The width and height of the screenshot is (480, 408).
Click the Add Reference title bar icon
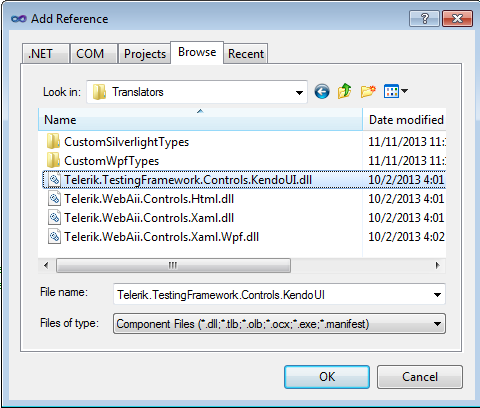click(19, 19)
